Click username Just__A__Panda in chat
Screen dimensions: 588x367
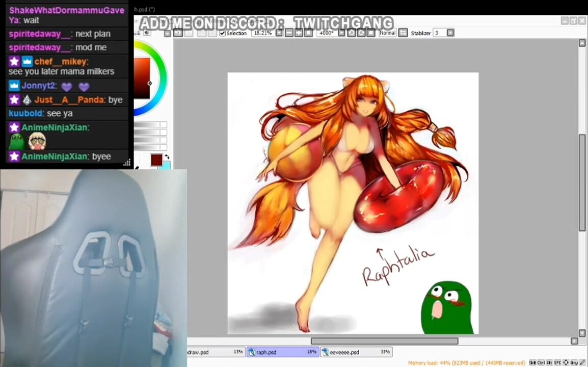coord(69,100)
